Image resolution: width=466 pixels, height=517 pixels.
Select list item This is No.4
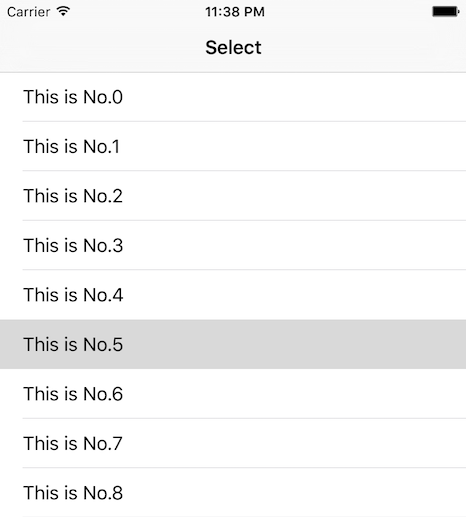pyautogui.click(x=233, y=295)
